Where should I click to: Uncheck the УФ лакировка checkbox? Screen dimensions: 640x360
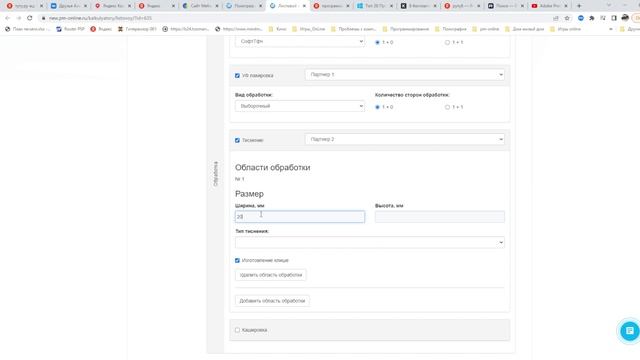[x=237, y=76]
